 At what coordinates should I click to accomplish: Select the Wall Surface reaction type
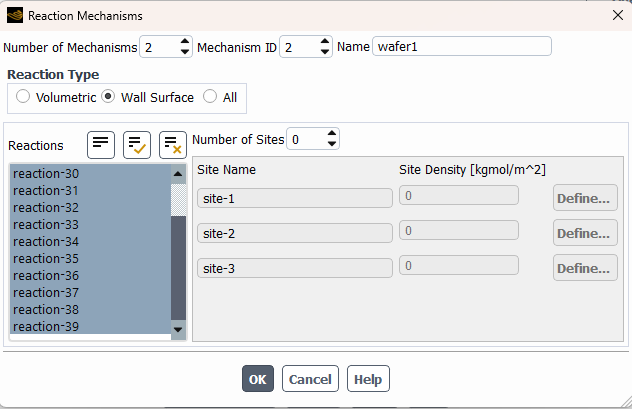click(108, 97)
